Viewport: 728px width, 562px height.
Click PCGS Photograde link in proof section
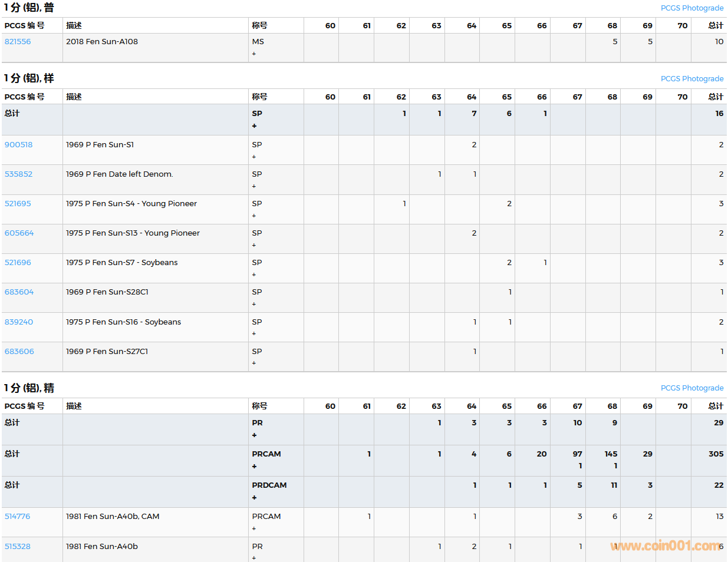[691, 388]
